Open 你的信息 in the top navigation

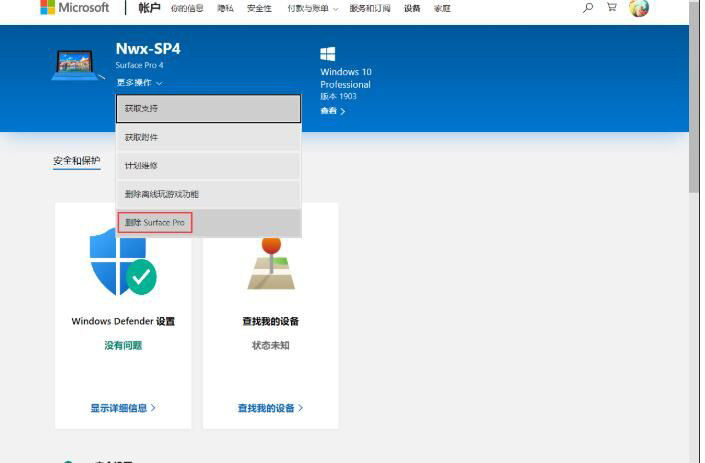[x=187, y=9]
